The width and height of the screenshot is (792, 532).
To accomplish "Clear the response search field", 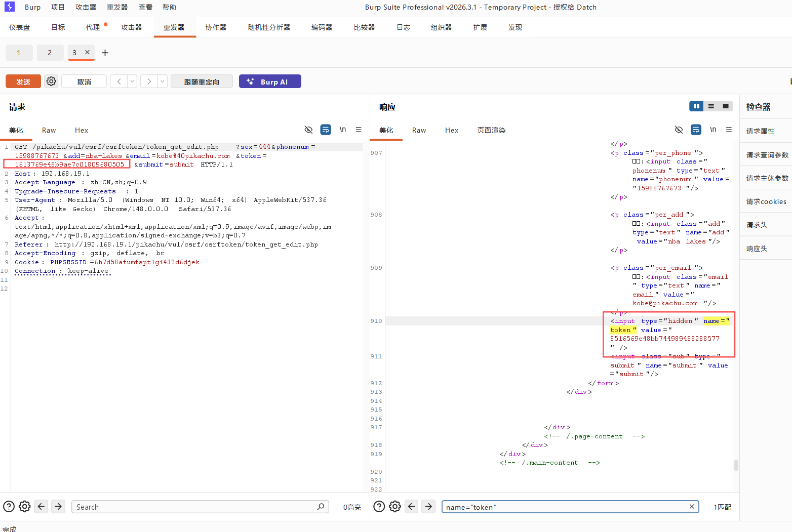I will click(692, 507).
